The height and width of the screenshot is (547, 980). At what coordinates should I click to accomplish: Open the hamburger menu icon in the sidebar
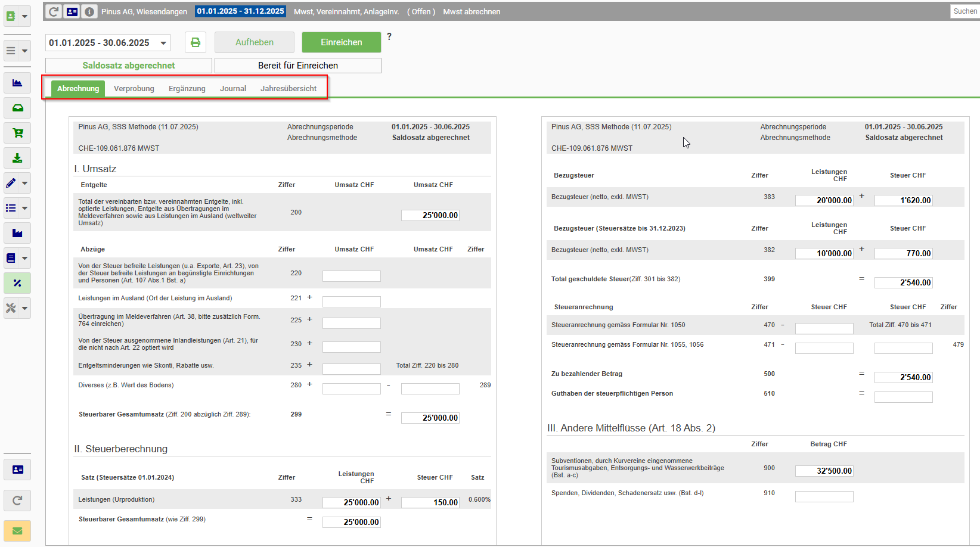coord(11,51)
